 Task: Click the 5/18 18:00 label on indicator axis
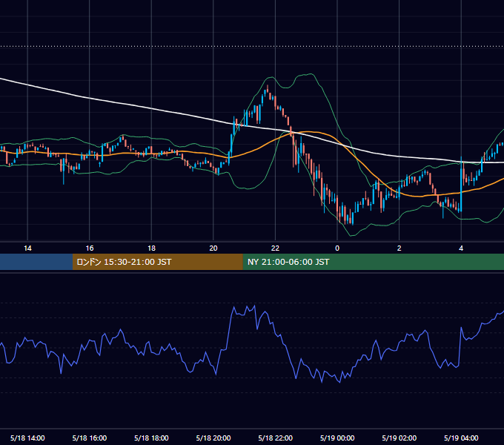pyautogui.click(x=151, y=438)
